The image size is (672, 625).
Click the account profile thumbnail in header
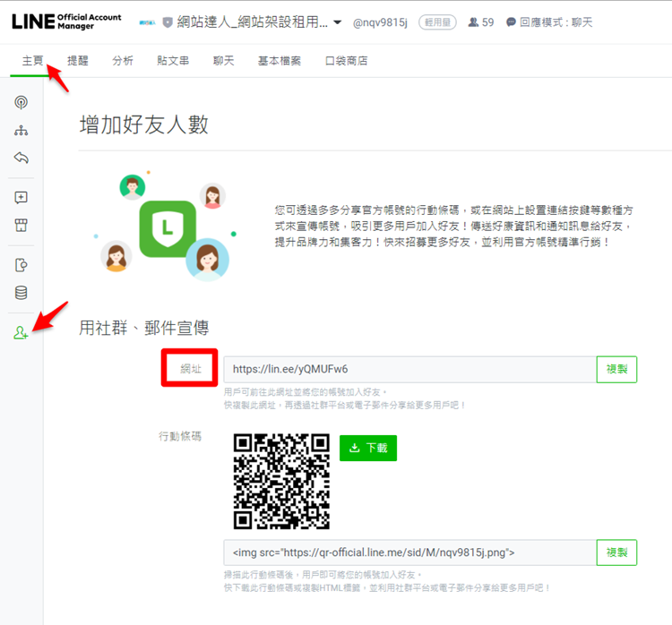(148, 22)
